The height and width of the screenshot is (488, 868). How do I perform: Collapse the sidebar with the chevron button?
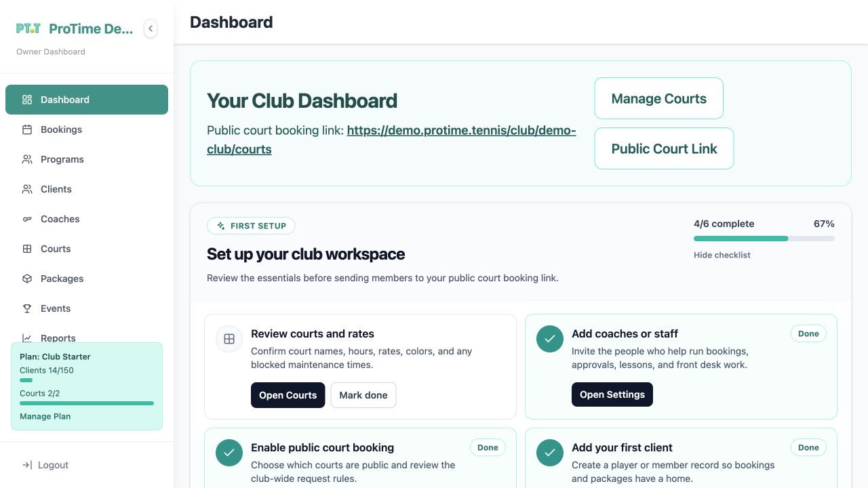(x=151, y=28)
